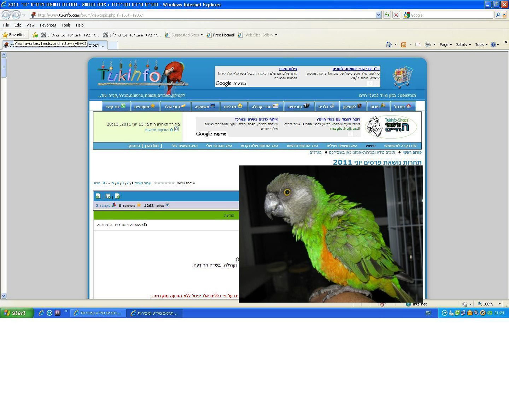Expand the Safety dropdown menu
Viewport: 509px width, 420px height.
pyautogui.click(x=463, y=45)
